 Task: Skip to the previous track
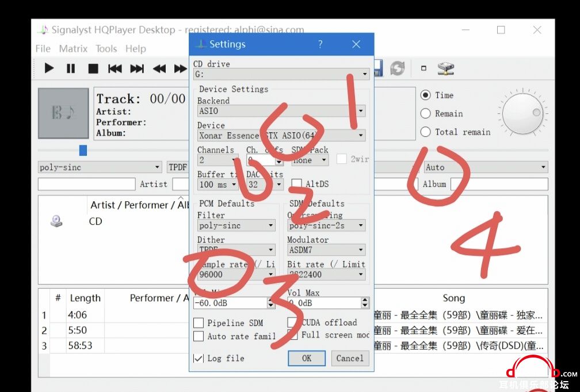(x=115, y=69)
